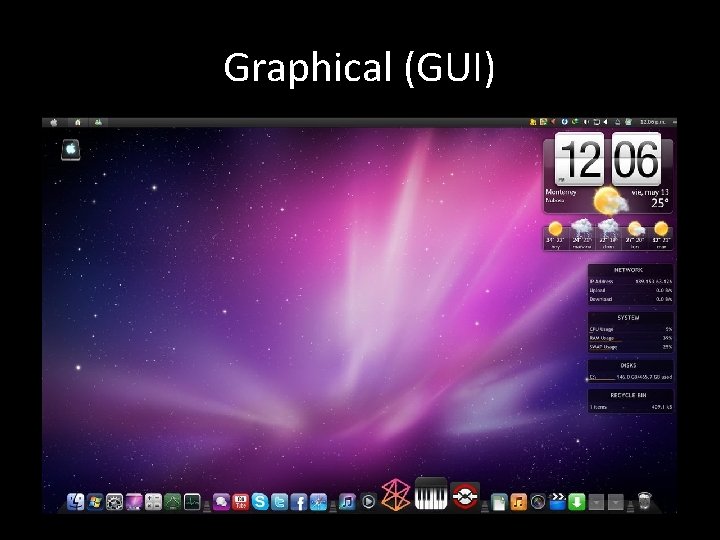Open the piano keyboard app icon
Image resolution: width=720 pixels, height=540 pixels.
pyautogui.click(x=431, y=494)
